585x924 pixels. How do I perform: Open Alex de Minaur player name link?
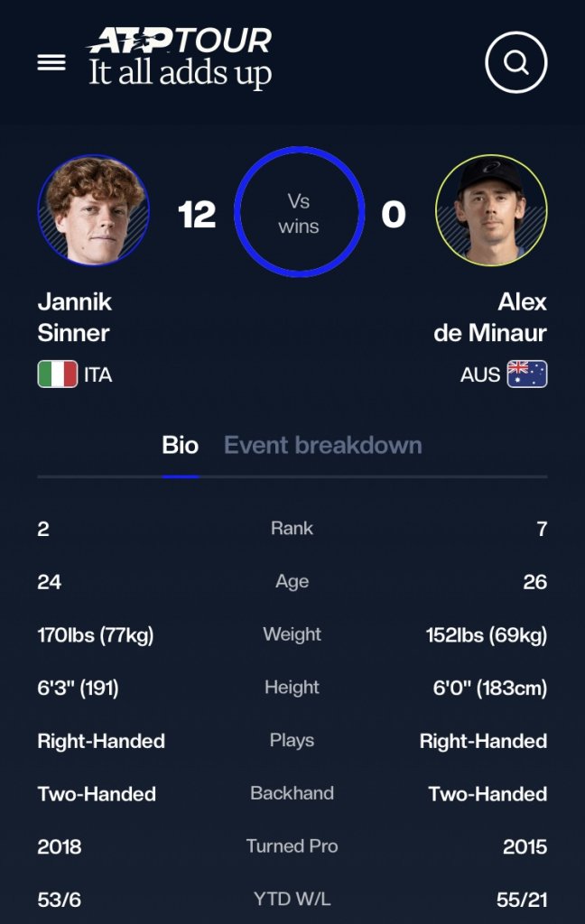[491, 317]
